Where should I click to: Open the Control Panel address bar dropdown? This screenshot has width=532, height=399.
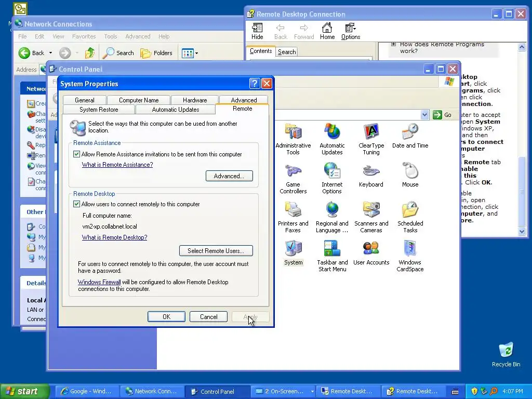click(x=424, y=115)
